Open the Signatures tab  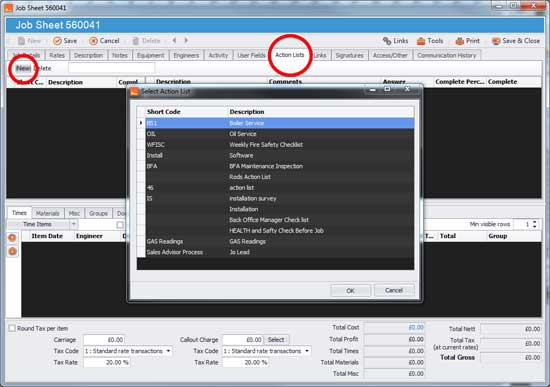(x=349, y=55)
